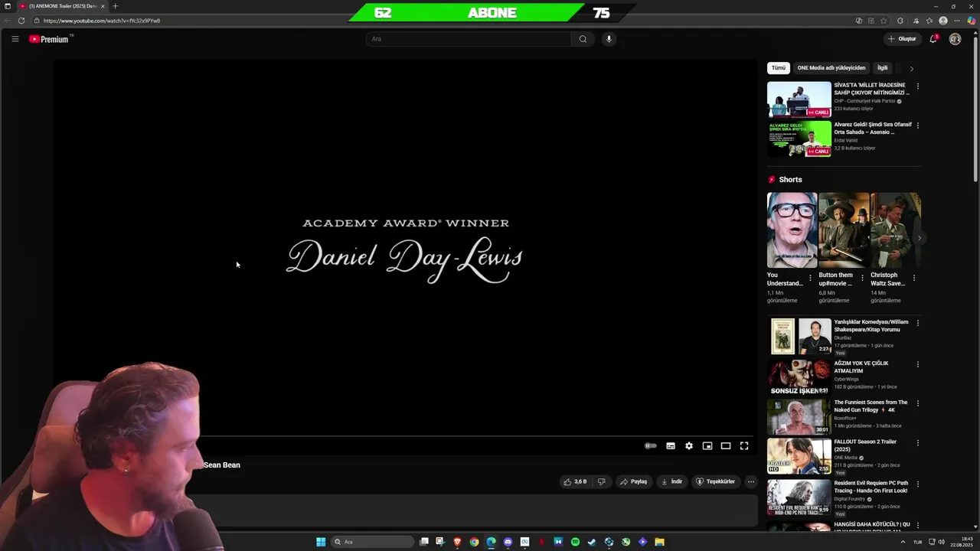The width and height of the screenshot is (980, 551).
Task: Open options for FALLOUT Season 2 Trailer
Action: 918,443
